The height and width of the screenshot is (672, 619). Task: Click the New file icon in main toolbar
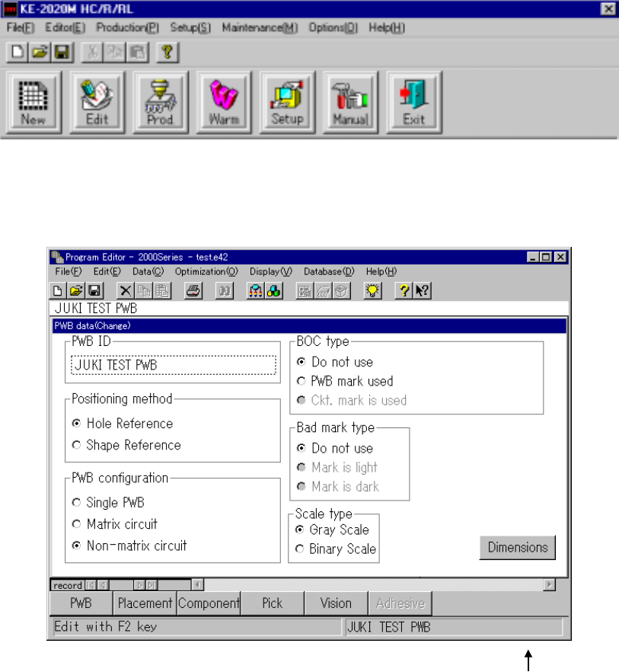(18, 53)
